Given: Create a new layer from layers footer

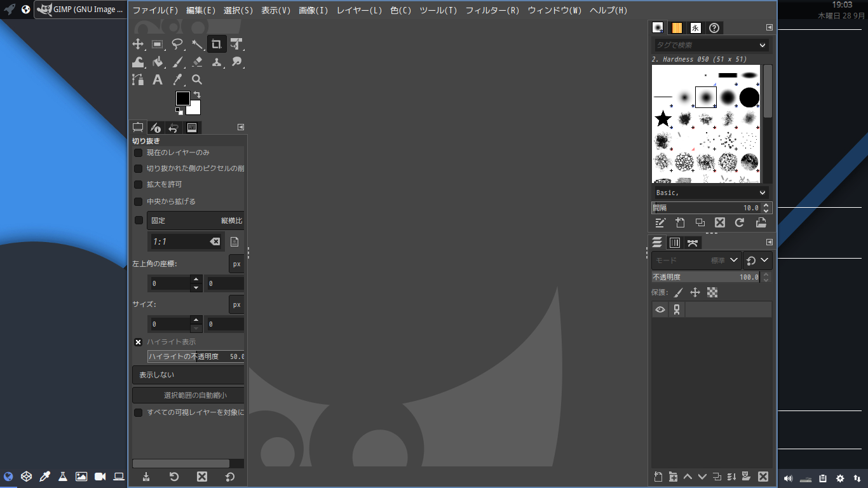Looking at the screenshot, I should pos(658,477).
